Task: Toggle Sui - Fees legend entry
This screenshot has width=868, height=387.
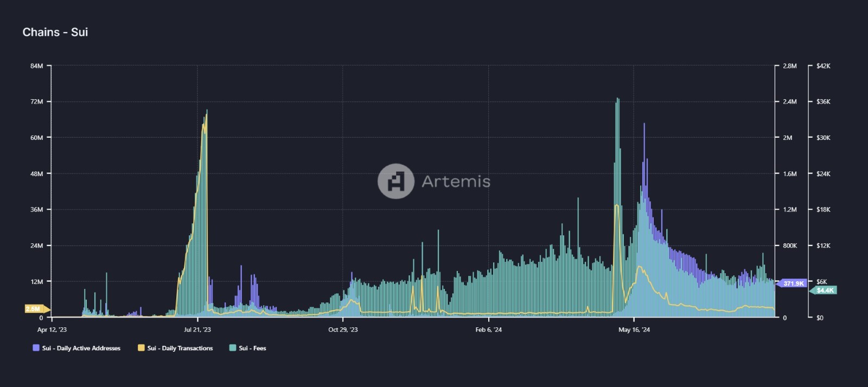Action: (247, 348)
